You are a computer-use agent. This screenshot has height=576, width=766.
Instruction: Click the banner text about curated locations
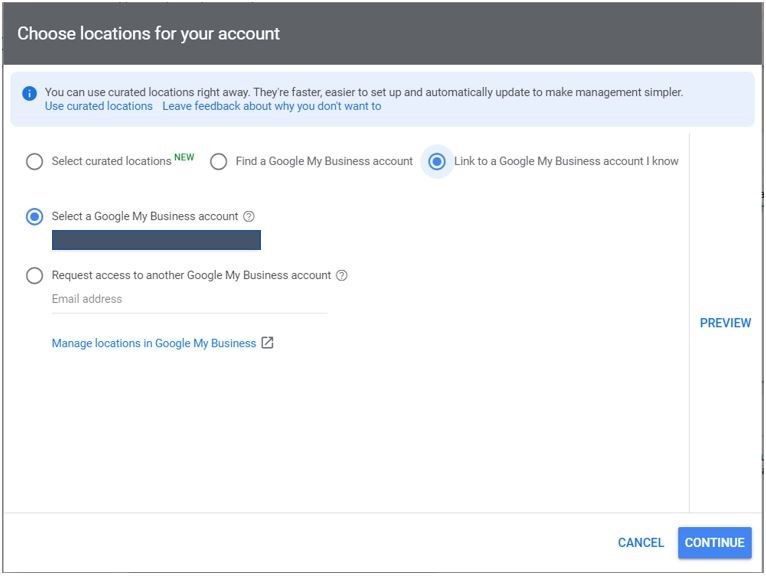point(363,92)
